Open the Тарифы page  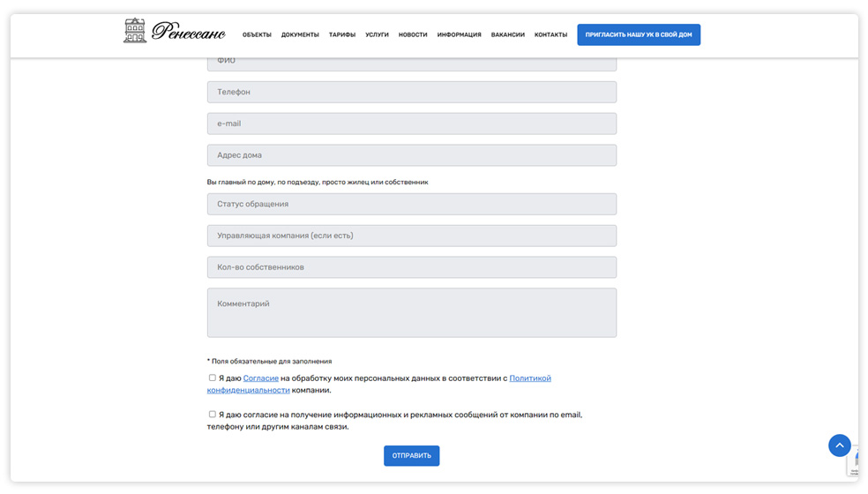pyautogui.click(x=342, y=35)
